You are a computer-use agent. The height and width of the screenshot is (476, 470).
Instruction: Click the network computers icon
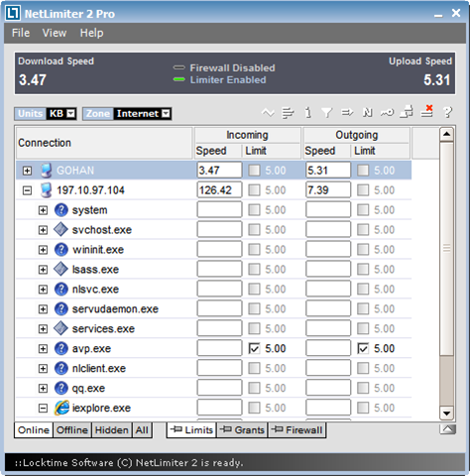(x=407, y=112)
